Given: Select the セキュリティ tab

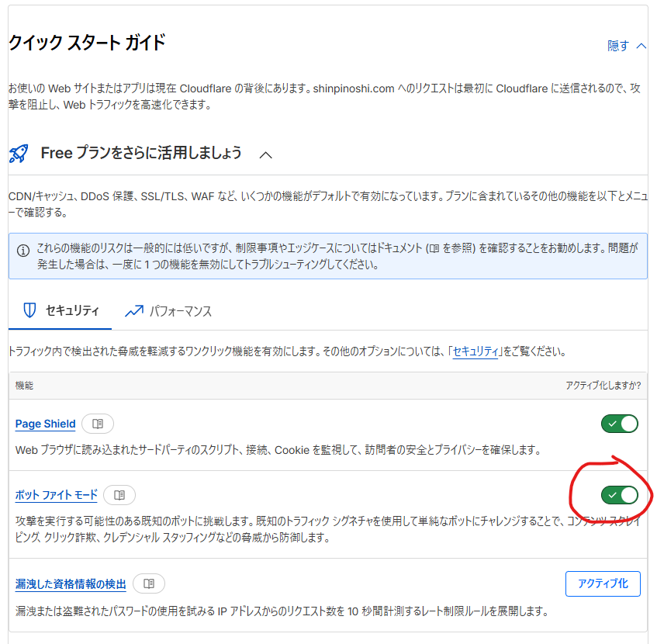Looking at the screenshot, I should [61, 310].
